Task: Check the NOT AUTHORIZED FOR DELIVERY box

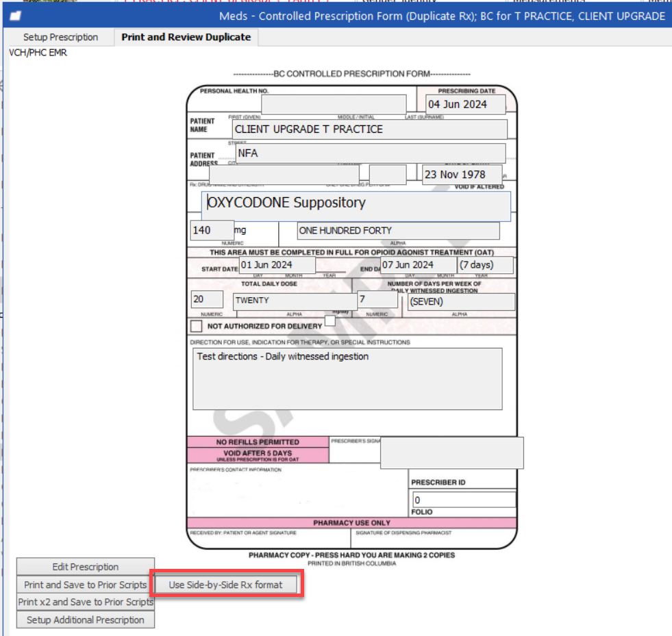Action: point(195,327)
